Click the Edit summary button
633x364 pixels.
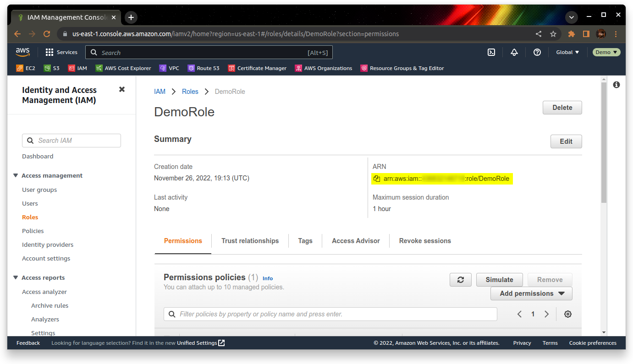coord(566,141)
